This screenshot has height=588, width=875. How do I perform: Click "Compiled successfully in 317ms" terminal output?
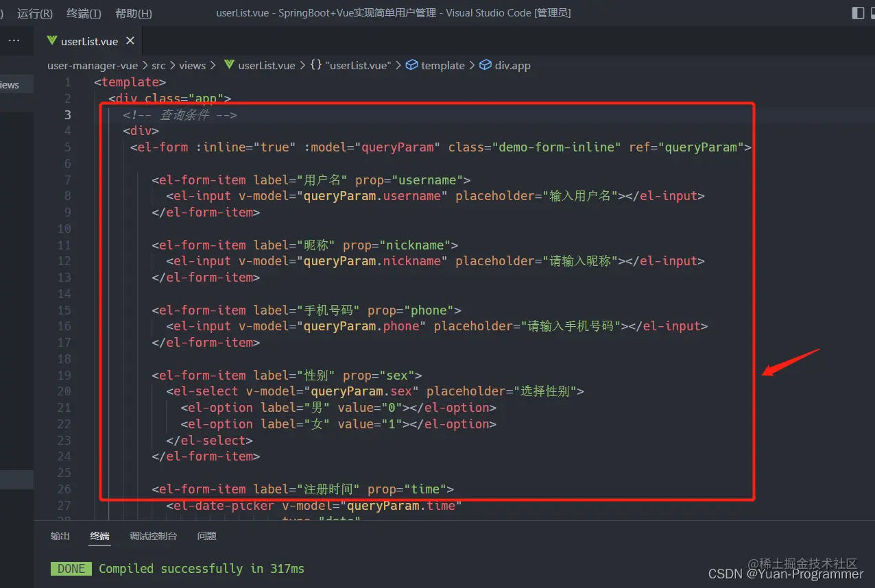(202, 569)
